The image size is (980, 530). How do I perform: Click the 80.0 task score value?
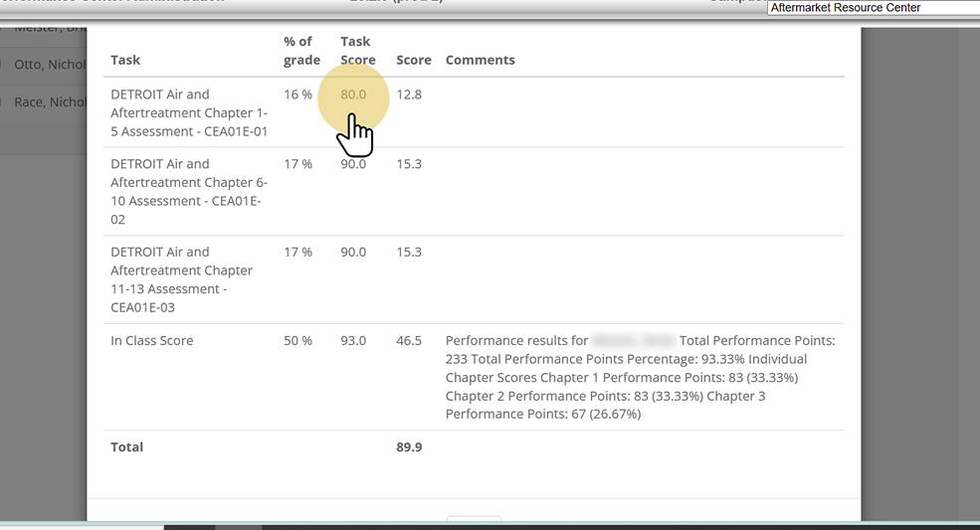(353, 94)
